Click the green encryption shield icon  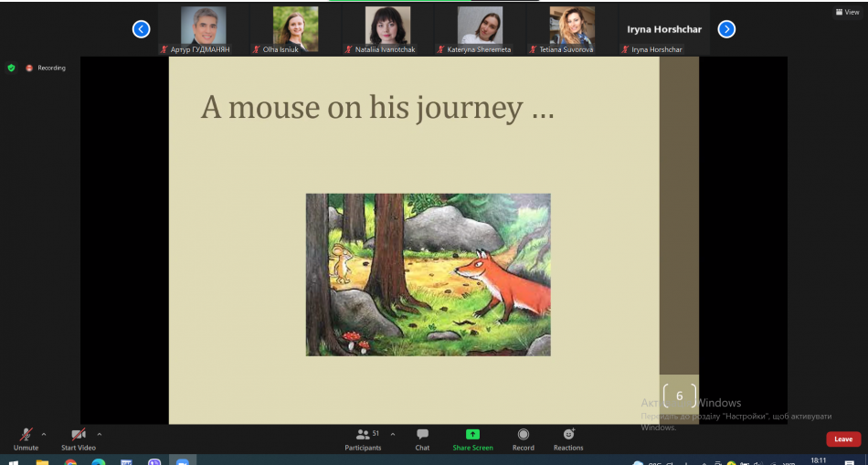[11, 68]
